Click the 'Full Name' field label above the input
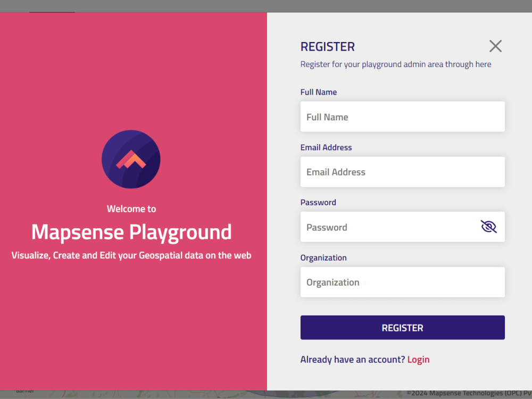The height and width of the screenshot is (399, 532). [319, 92]
